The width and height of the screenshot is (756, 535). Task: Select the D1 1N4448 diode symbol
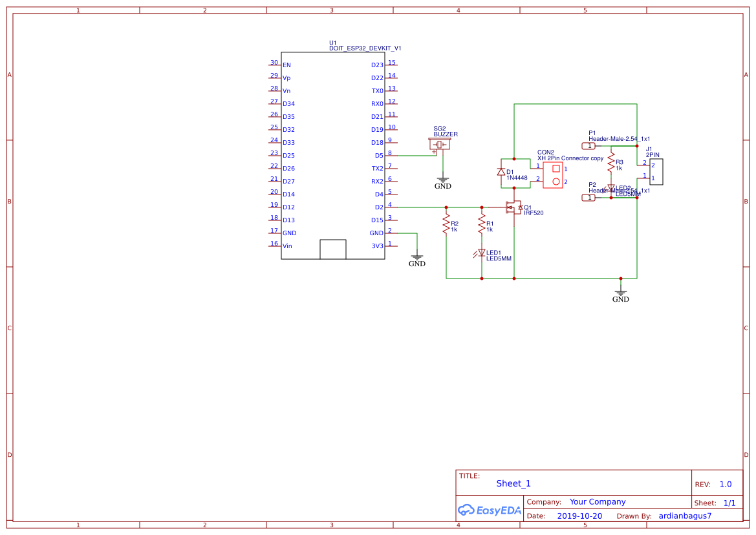(501, 172)
